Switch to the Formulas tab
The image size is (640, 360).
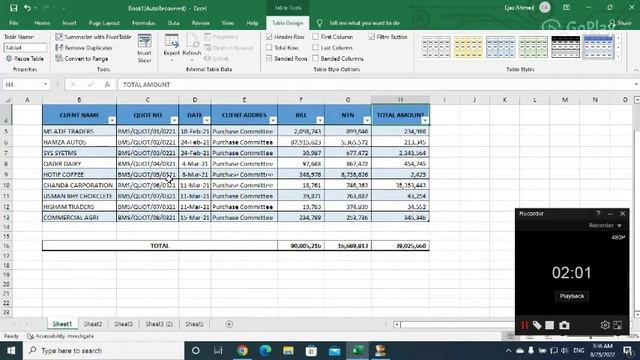coord(144,23)
